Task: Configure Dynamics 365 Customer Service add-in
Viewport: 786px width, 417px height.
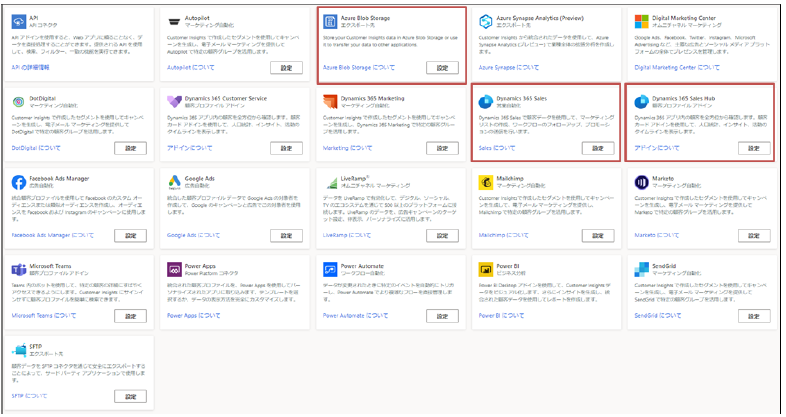Action: [286, 148]
